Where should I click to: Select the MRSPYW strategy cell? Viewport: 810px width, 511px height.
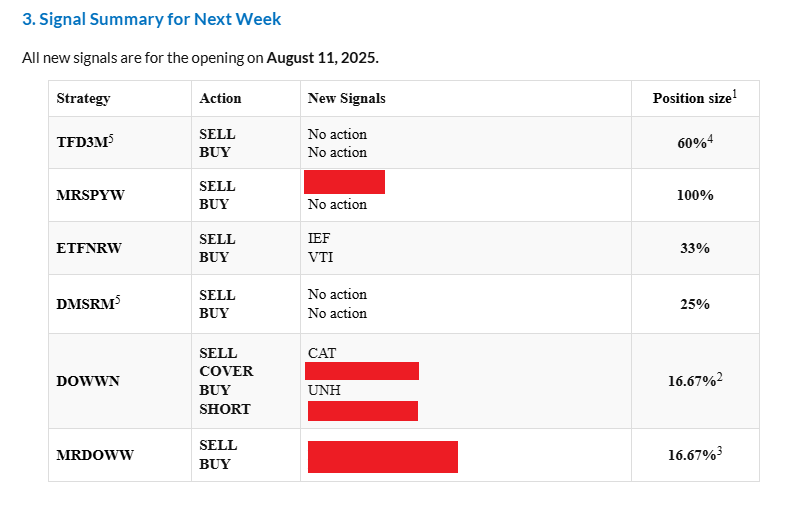coord(90,195)
